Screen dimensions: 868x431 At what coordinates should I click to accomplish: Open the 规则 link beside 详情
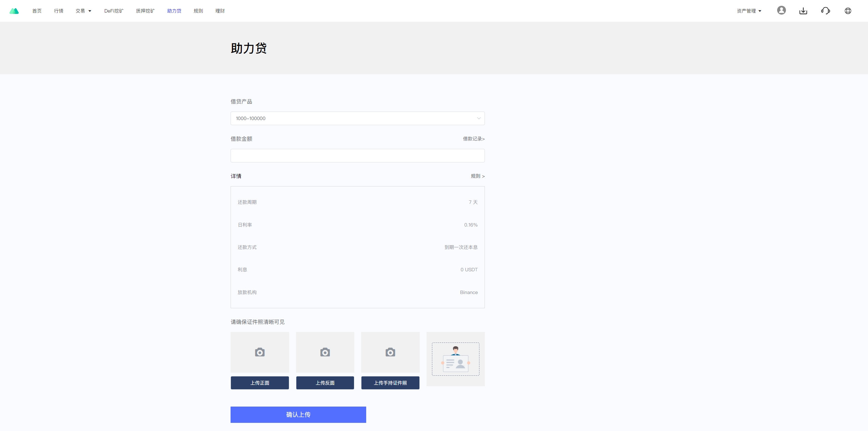[x=477, y=176]
